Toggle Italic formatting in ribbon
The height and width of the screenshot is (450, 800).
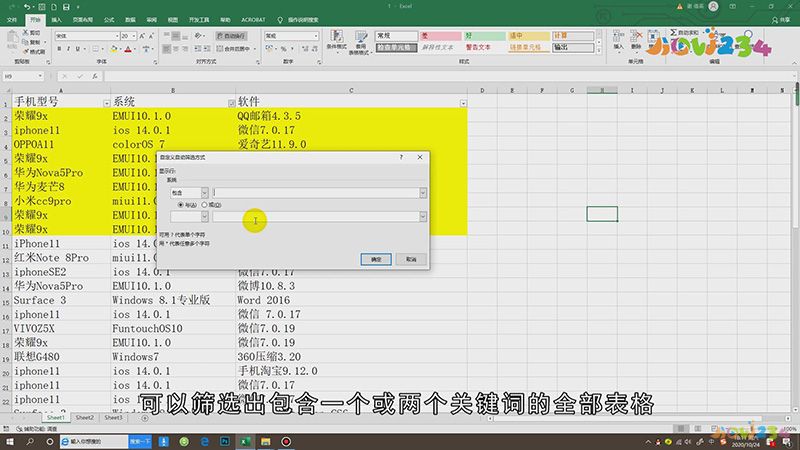pyautogui.click(x=68, y=49)
